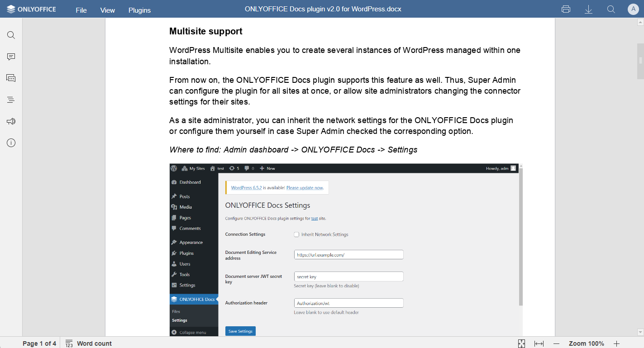The height and width of the screenshot is (348, 644).
Task: Open the View menu
Action: tap(108, 10)
